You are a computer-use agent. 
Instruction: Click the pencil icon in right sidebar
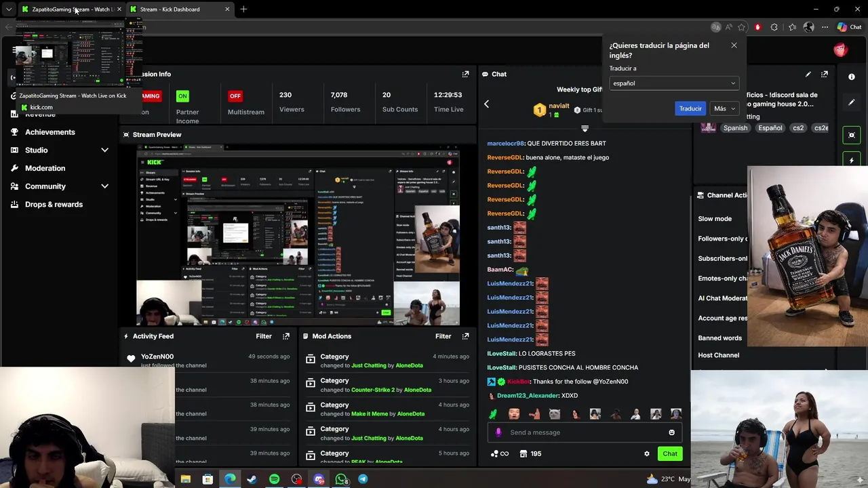point(852,102)
